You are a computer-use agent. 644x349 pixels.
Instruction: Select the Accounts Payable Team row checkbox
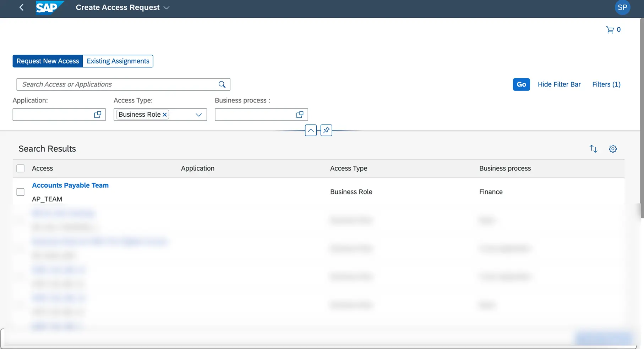point(21,192)
